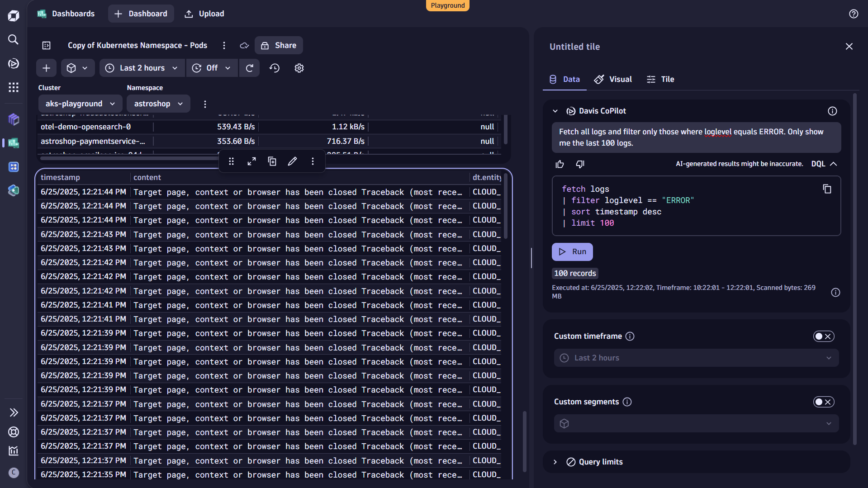Open version history using the clock-arrow icon
The height and width of the screenshot is (488, 868).
274,68
